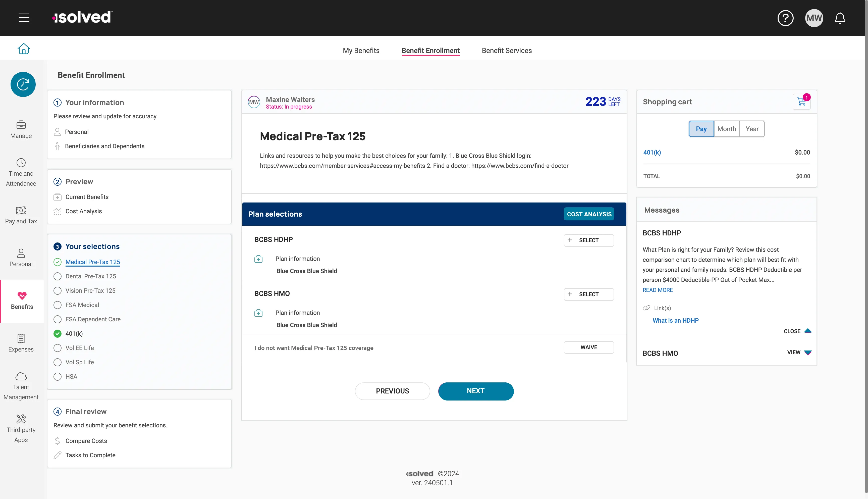The height and width of the screenshot is (499, 868).
Task: Click the NEXT button
Action: coord(475,391)
